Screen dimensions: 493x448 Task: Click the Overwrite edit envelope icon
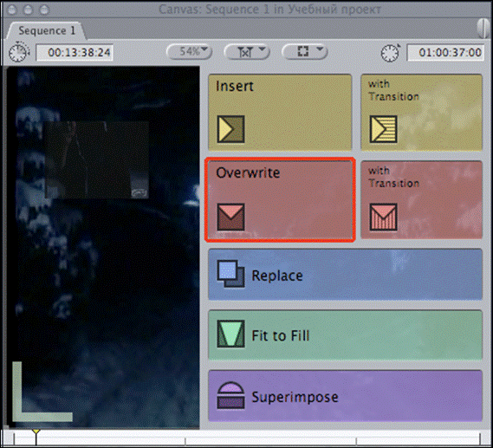(230, 217)
